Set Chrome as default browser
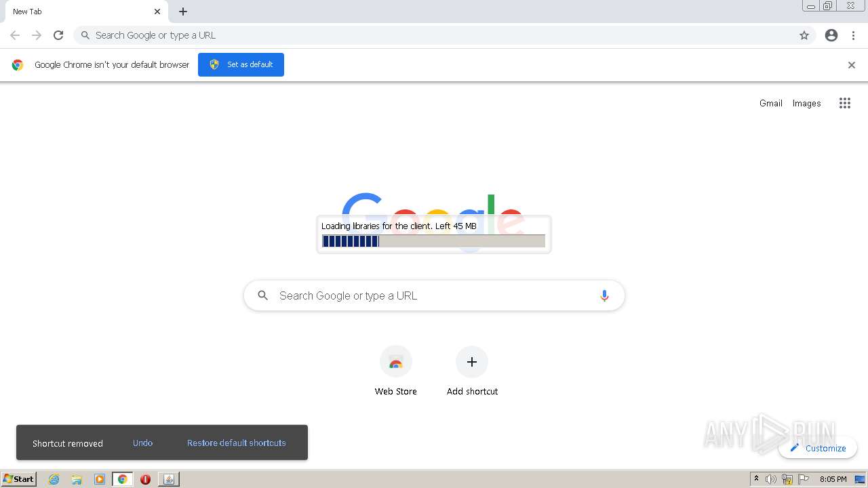The image size is (868, 488). coord(241,64)
